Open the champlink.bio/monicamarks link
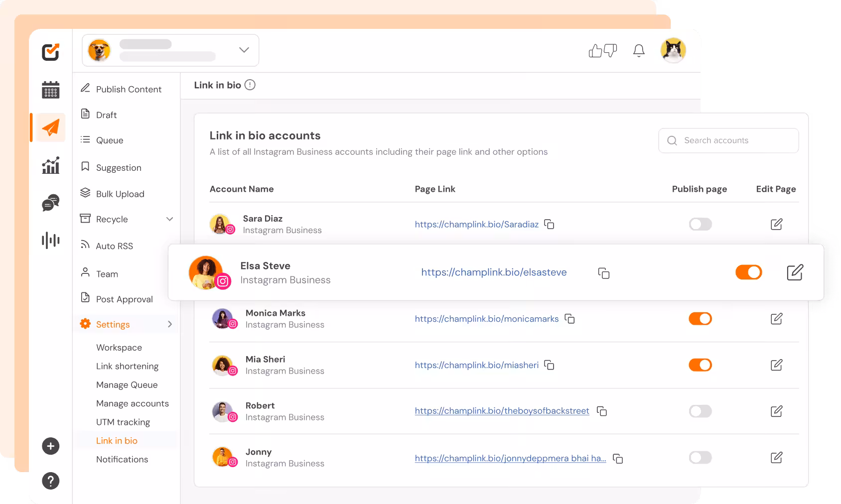 486,319
